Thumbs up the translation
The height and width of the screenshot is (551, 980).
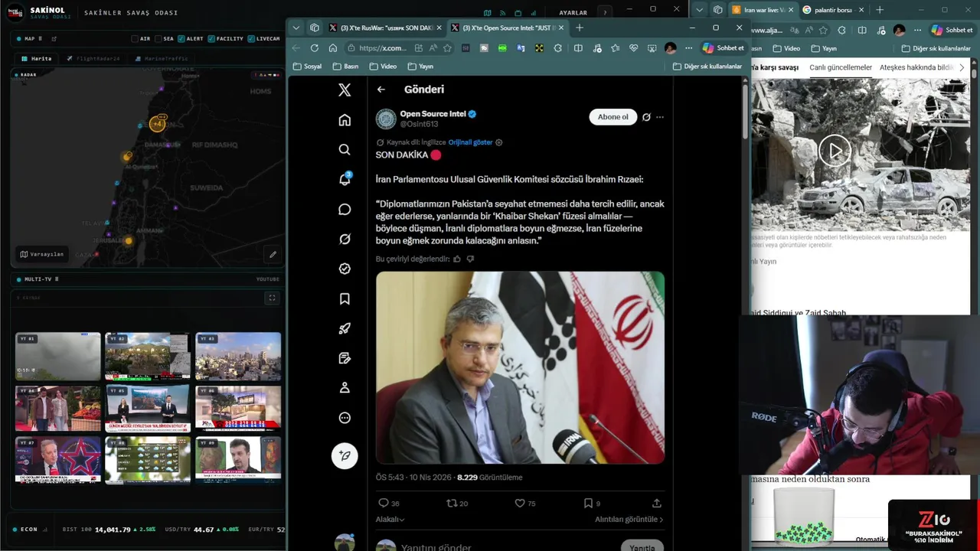457,259
